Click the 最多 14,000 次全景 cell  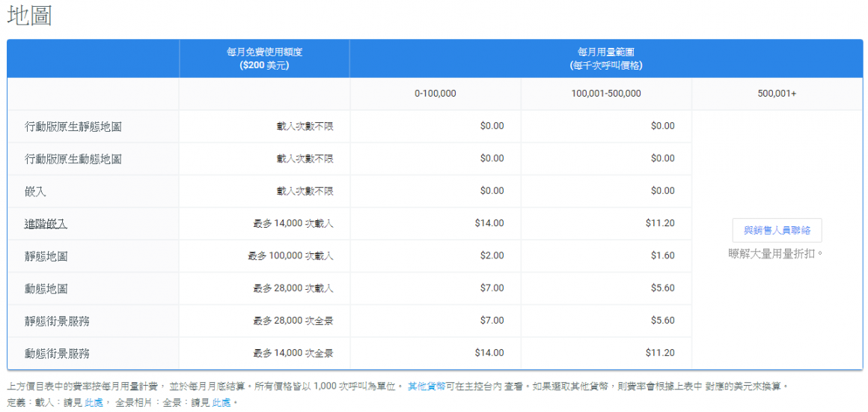coord(293,353)
